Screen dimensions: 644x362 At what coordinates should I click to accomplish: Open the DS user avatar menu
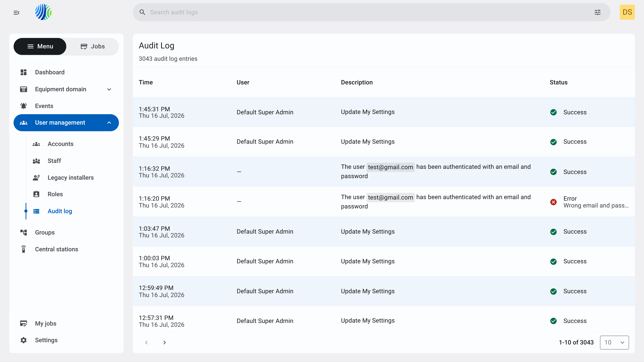tap(627, 12)
